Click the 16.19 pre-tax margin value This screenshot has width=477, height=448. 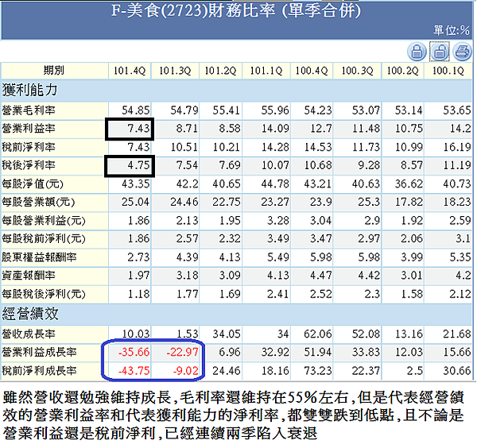(457, 147)
